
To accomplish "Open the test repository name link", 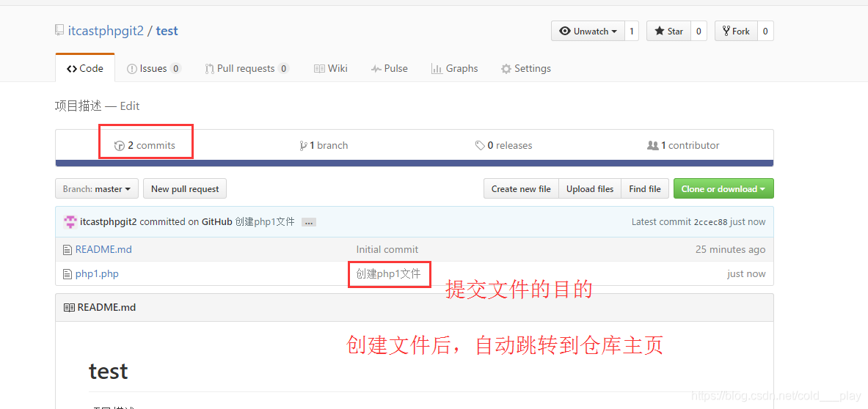I will click(x=167, y=30).
